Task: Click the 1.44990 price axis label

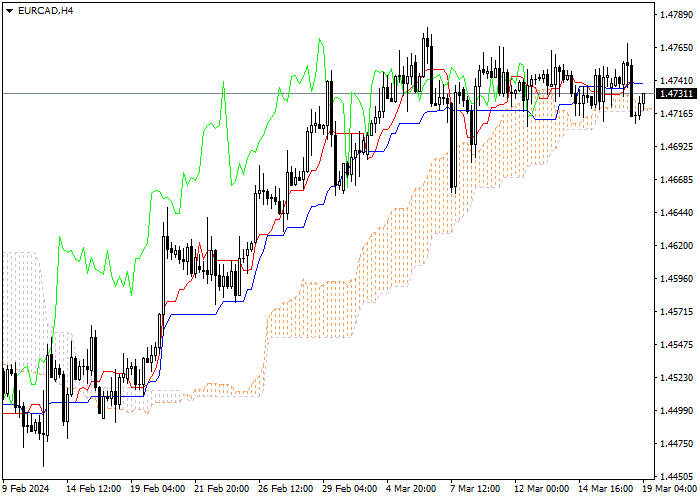Action: (677, 411)
